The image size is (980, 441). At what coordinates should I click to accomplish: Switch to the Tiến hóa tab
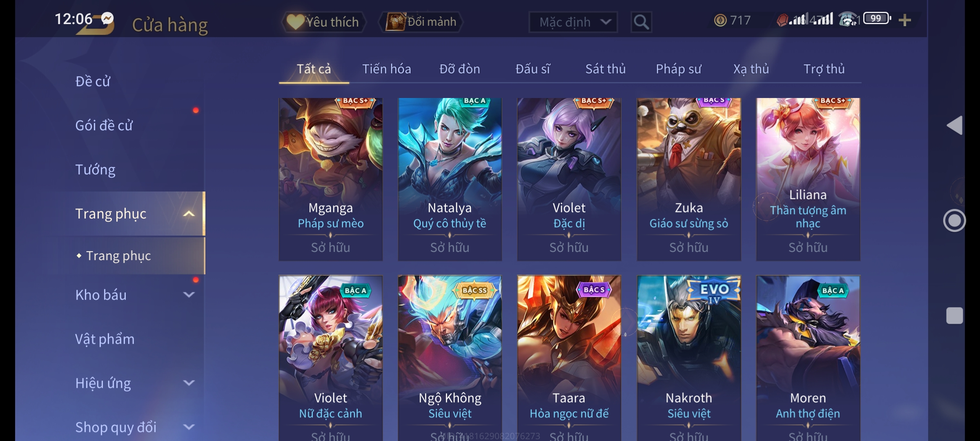click(x=386, y=69)
